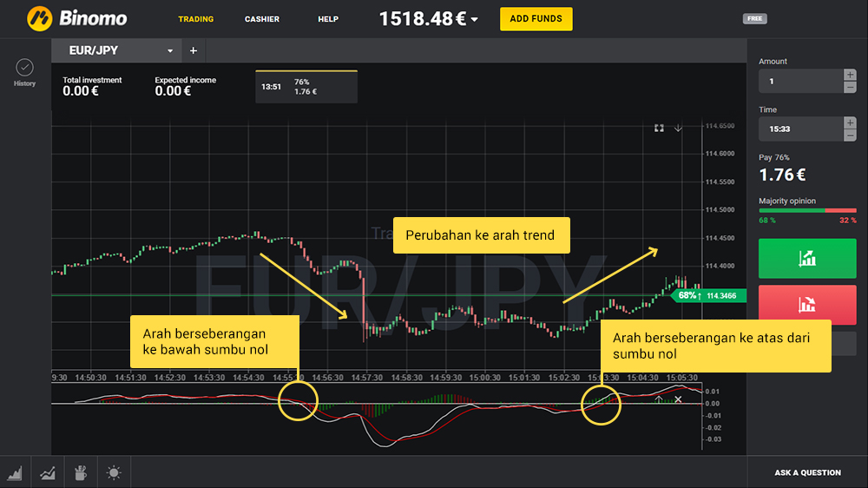Decrease the Time with minus stepper
The image size is (868, 488).
(850, 135)
